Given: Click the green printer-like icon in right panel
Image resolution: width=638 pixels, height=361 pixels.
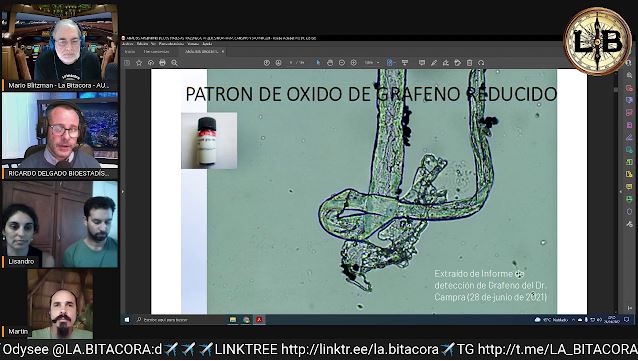Looking at the screenshot, I should tap(629, 199).
